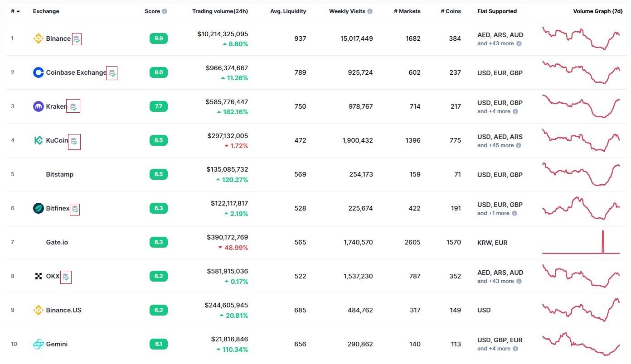
Task: Click 'and +45 more' in KuCoin row
Action: (495, 145)
